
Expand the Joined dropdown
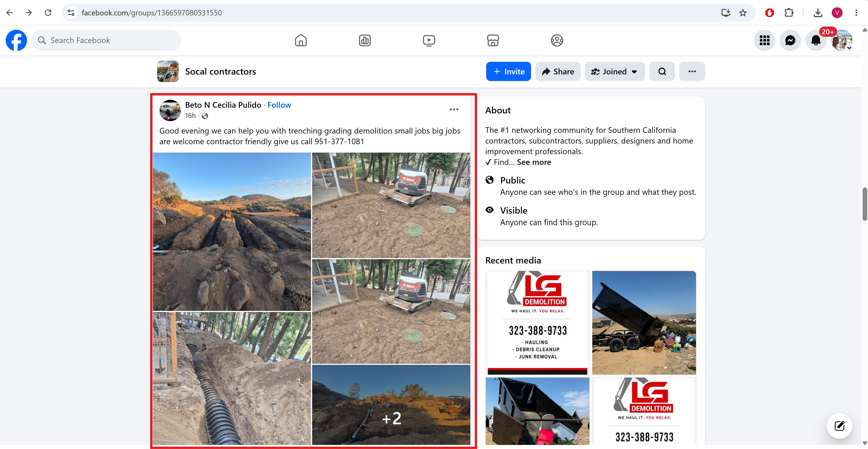pos(615,71)
